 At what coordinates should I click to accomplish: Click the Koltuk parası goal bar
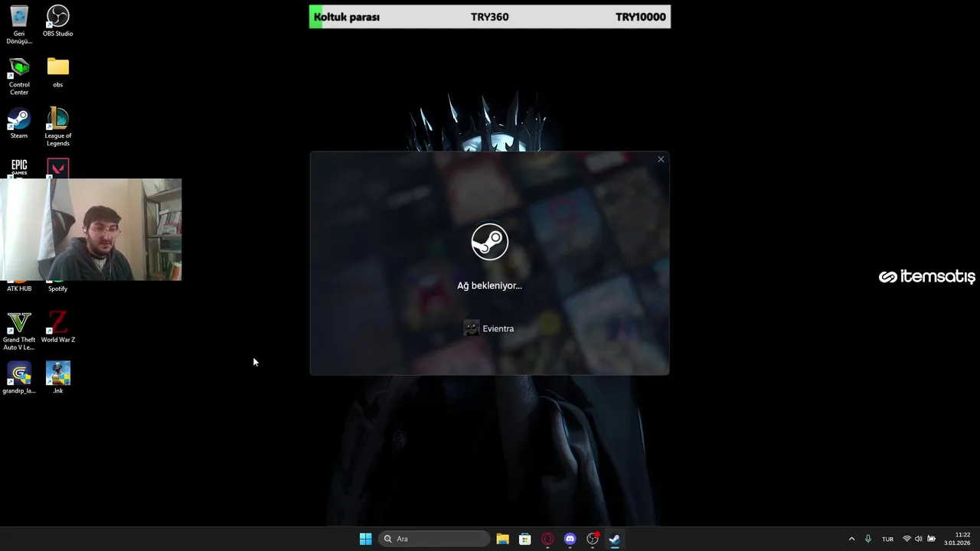[490, 17]
